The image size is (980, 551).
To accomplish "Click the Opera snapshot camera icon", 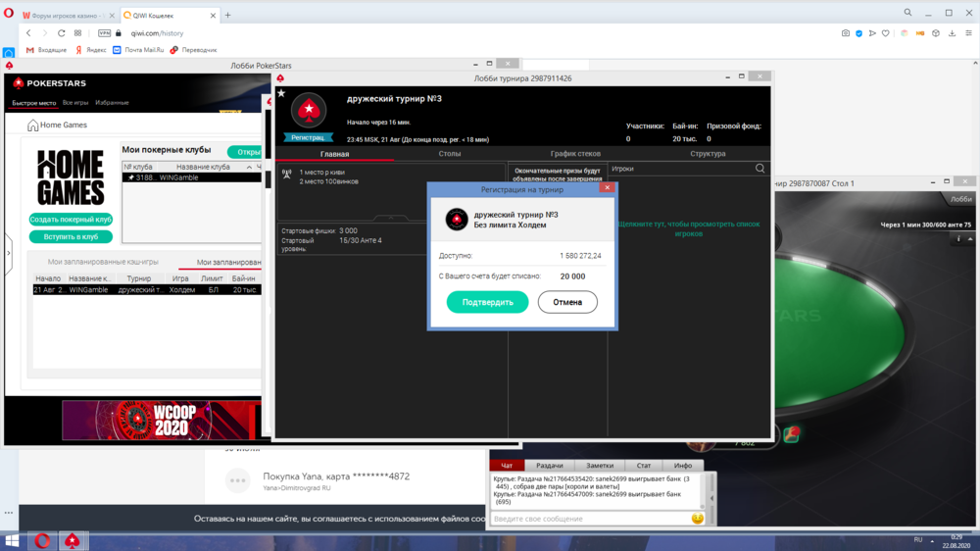I will coord(846,33).
